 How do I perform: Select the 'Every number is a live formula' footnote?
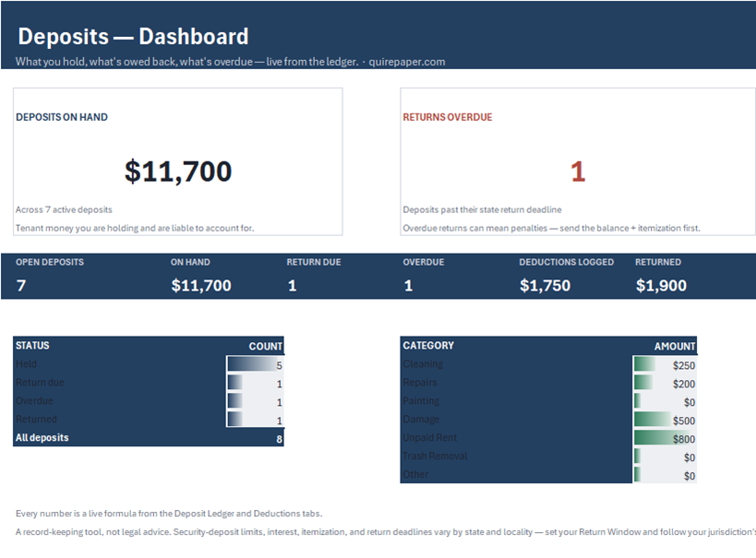[169, 514]
